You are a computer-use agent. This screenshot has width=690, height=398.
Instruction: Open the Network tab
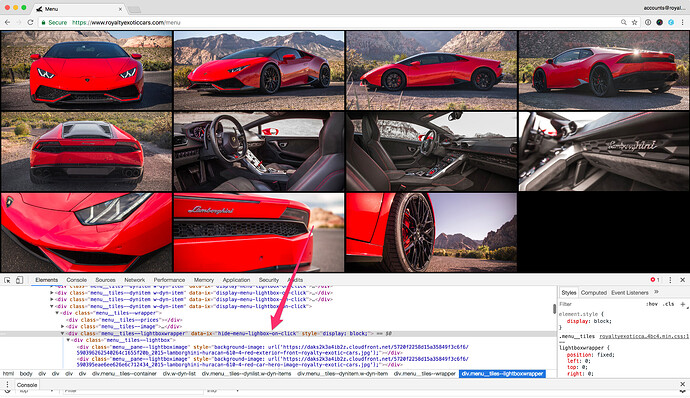click(134, 280)
